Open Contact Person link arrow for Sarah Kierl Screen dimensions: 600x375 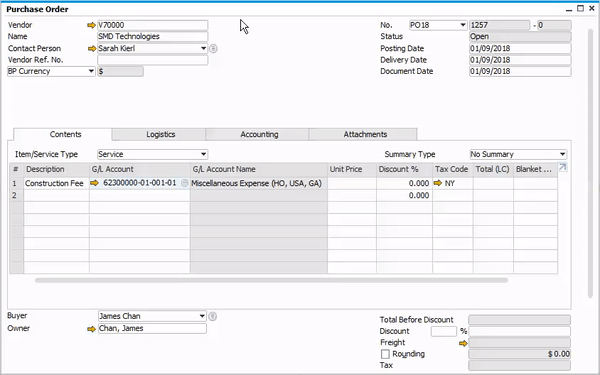pos(91,49)
